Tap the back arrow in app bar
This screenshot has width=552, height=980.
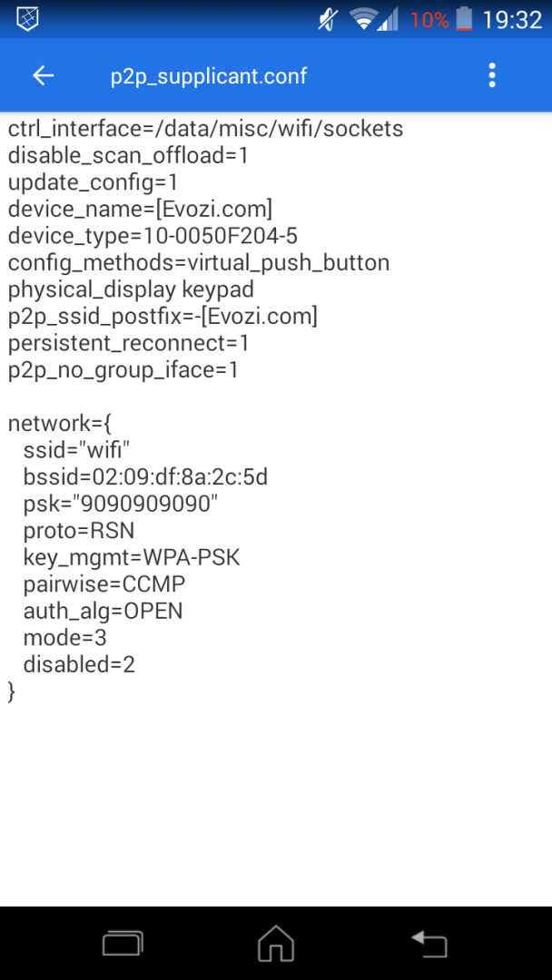pyautogui.click(x=44, y=75)
